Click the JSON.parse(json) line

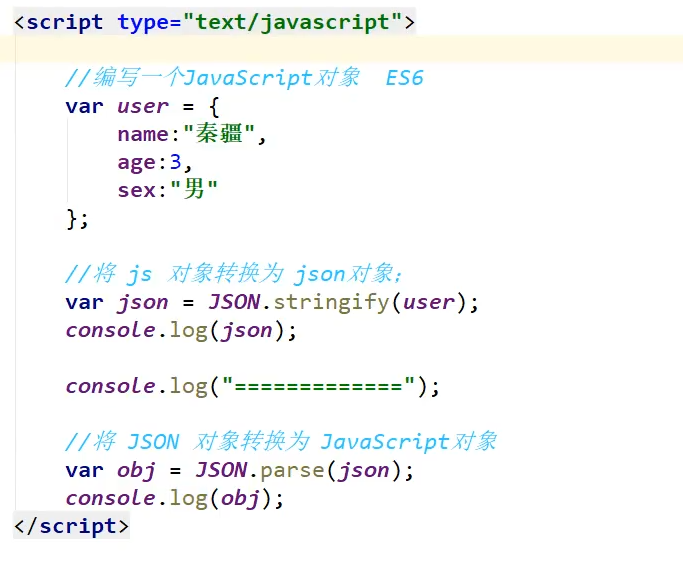tap(239, 470)
